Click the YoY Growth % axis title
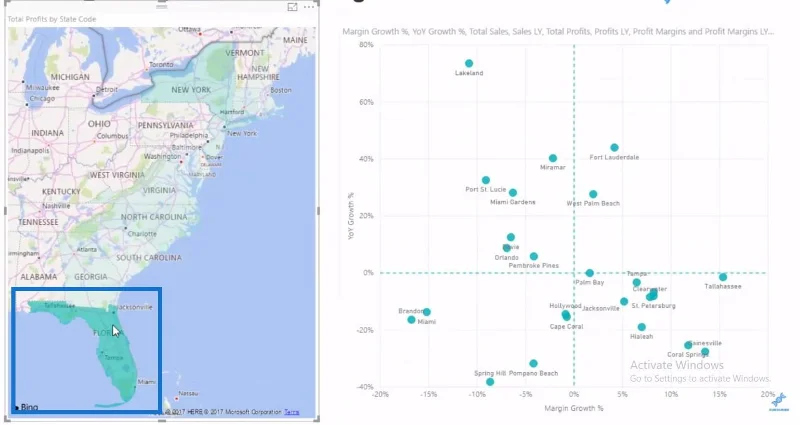 351,216
